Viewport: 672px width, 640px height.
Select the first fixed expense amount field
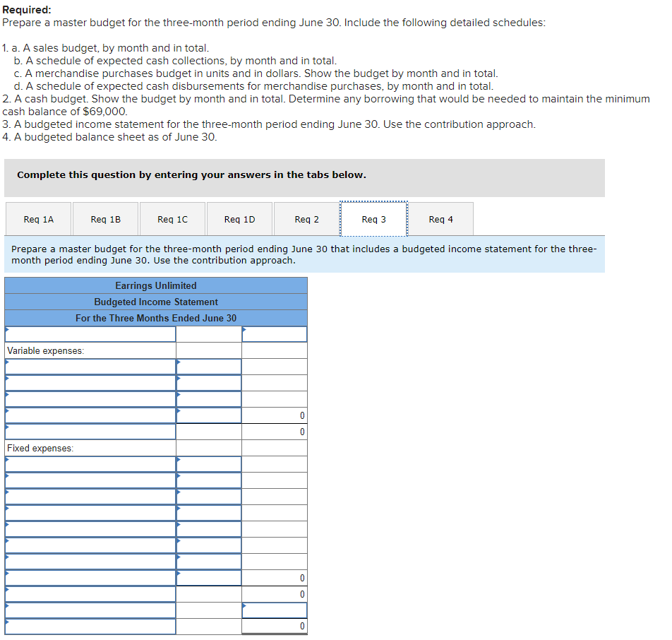(209, 464)
